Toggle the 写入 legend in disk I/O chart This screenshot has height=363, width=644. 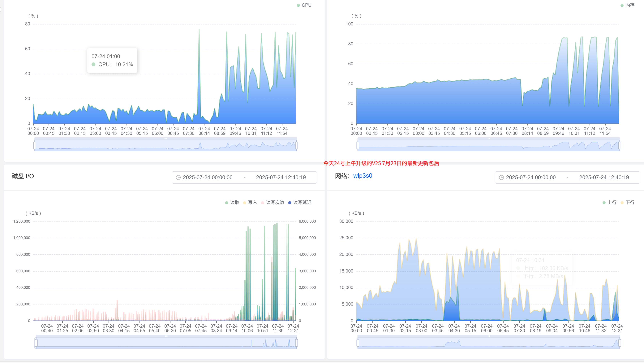click(x=250, y=202)
